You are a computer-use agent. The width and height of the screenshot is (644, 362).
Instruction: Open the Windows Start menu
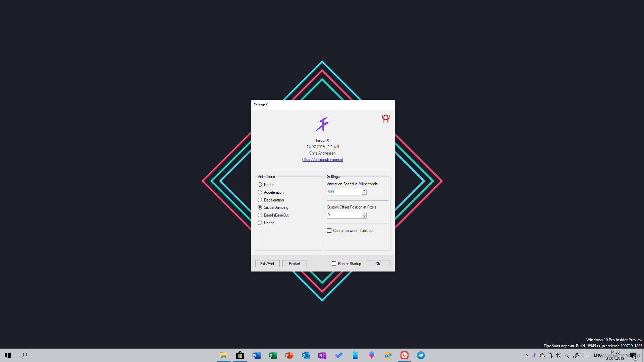8,355
